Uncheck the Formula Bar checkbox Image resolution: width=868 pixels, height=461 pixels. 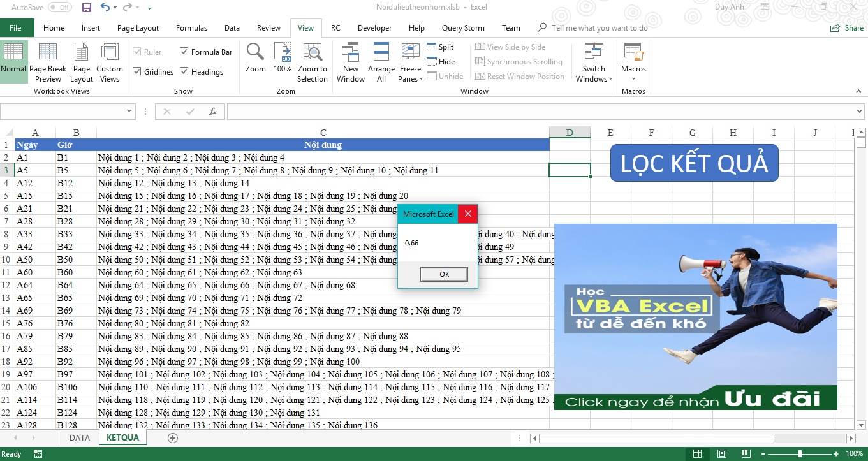(x=184, y=52)
